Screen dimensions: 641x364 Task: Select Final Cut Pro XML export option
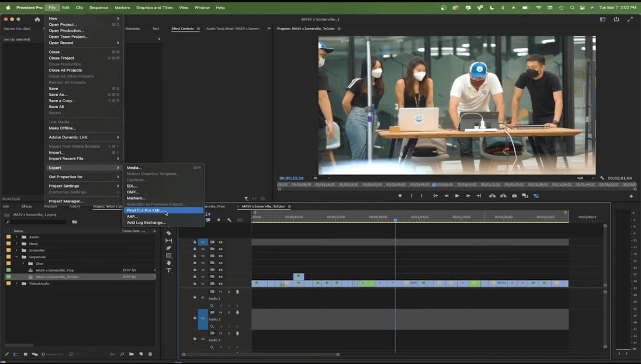(145, 210)
